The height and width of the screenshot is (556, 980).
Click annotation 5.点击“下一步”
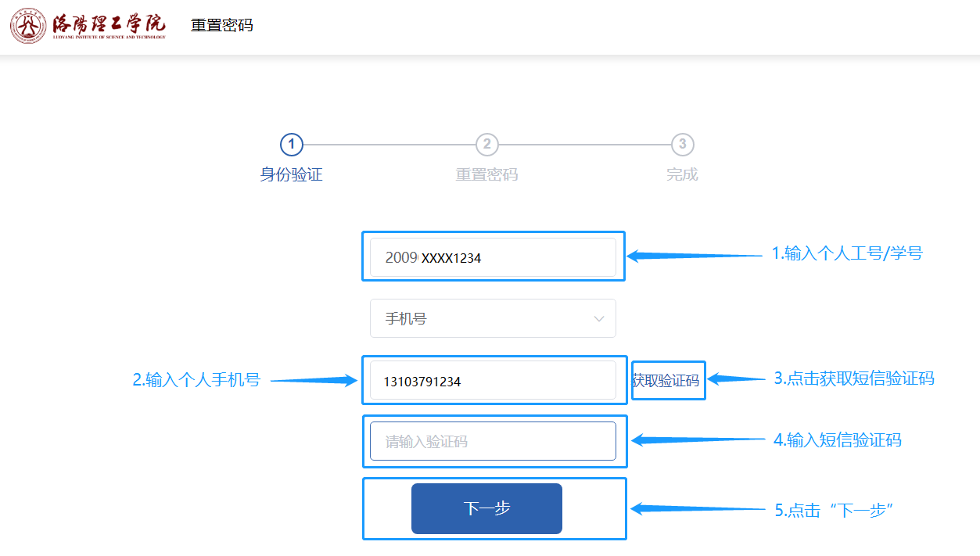(x=834, y=510)
